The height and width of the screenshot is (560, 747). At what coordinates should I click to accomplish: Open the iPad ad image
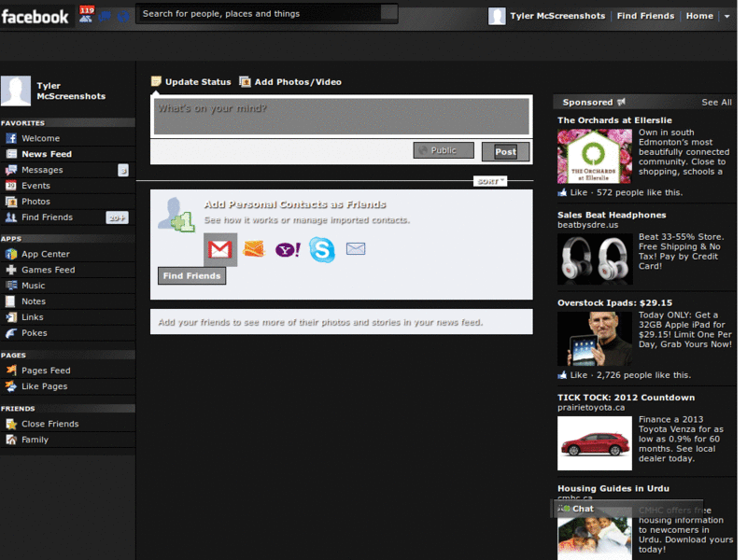point(595,339)
